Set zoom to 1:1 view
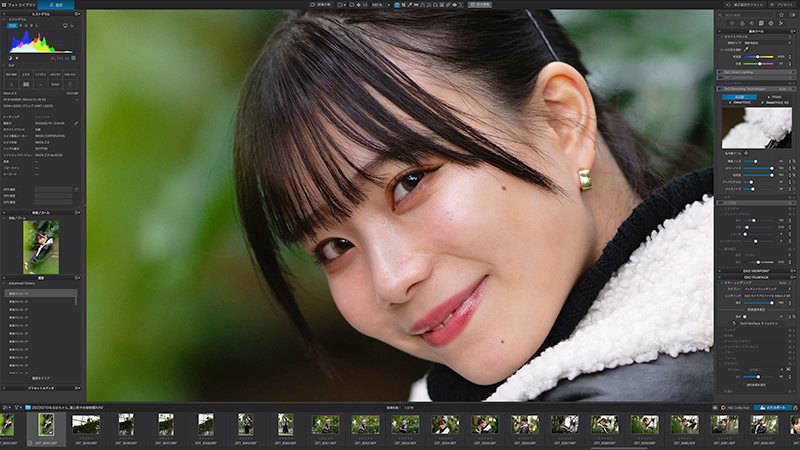Viewport: 800px width, 450px height. (x=365, y=5)
